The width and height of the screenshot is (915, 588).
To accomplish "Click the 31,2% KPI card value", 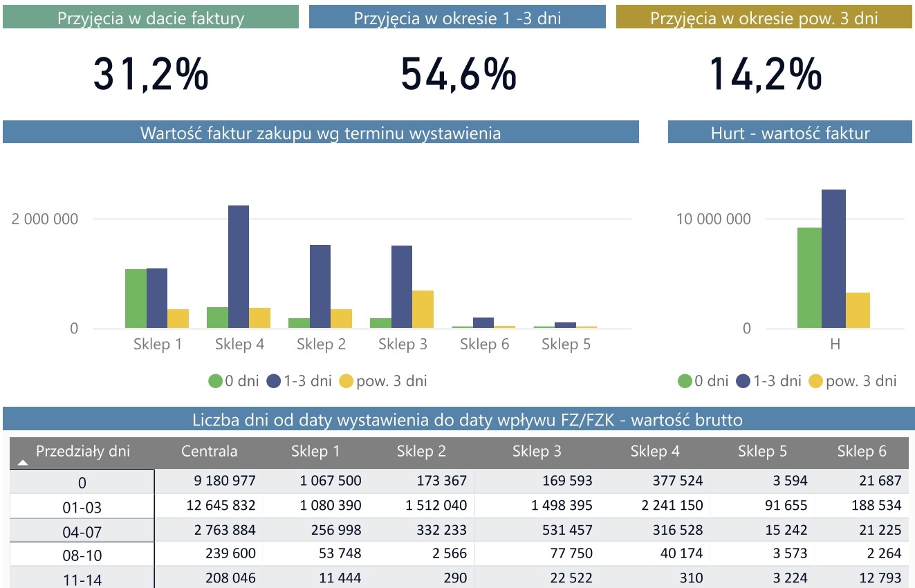I will (151, 75).
